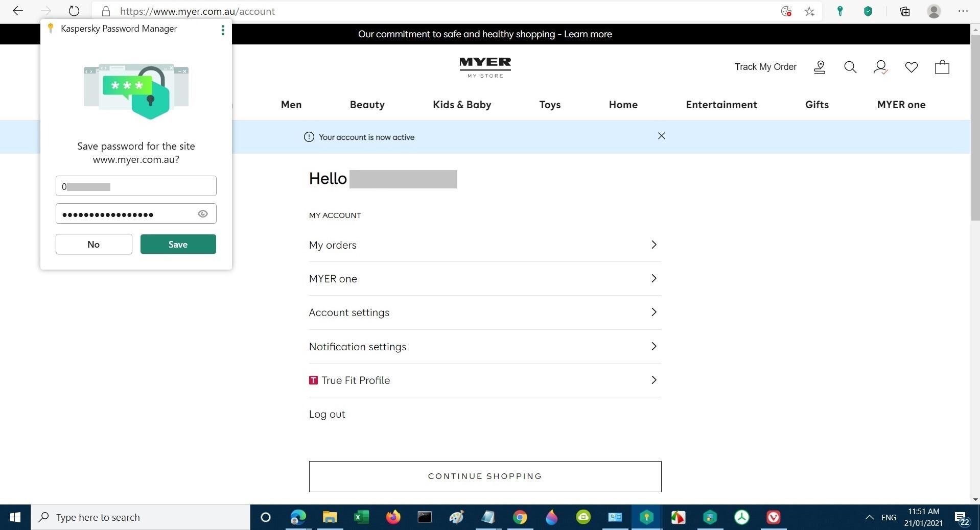980x530 pixels.
Task: Open File Explorer from taskbar
Action: (x=330, y=517)
